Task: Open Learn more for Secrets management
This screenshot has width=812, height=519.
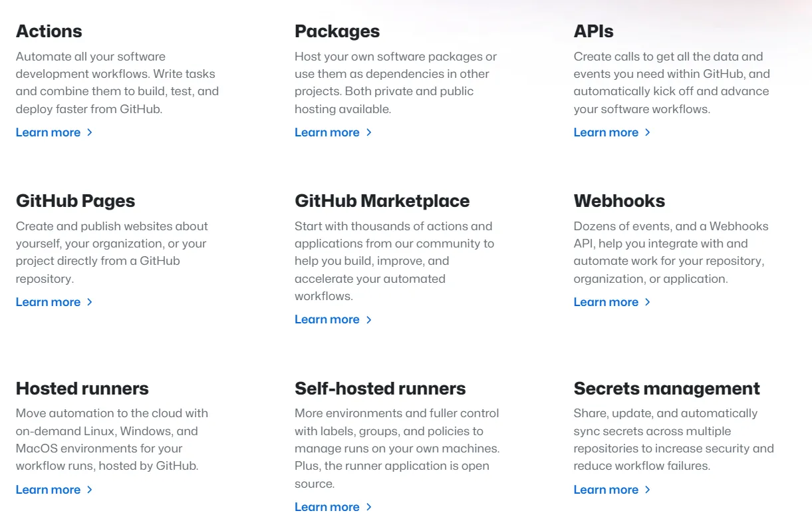Action: (606, 490)
